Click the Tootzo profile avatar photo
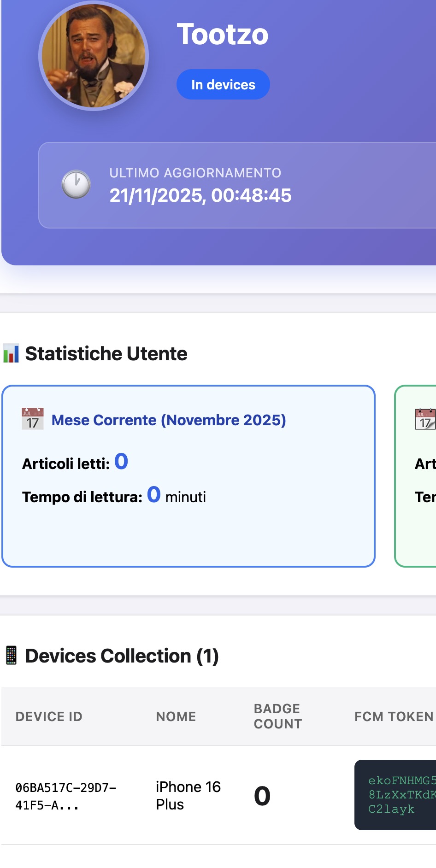The width and height of the screenshot is (436, 868). coord(94,56)
